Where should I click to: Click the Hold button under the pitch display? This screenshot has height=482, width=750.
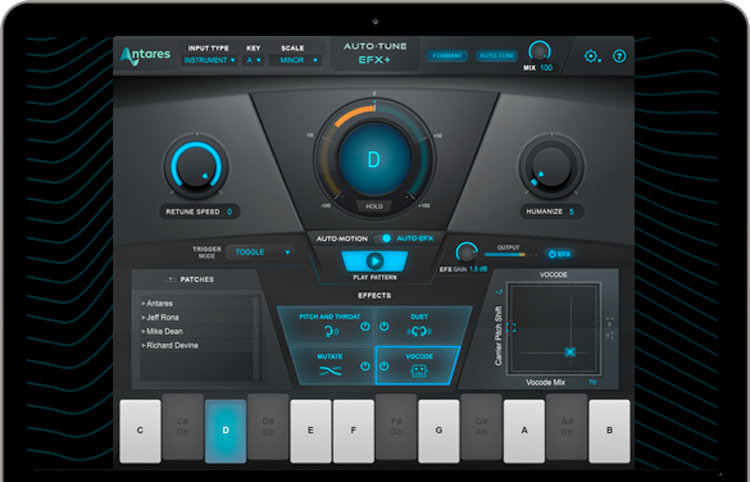pos(375,206)
